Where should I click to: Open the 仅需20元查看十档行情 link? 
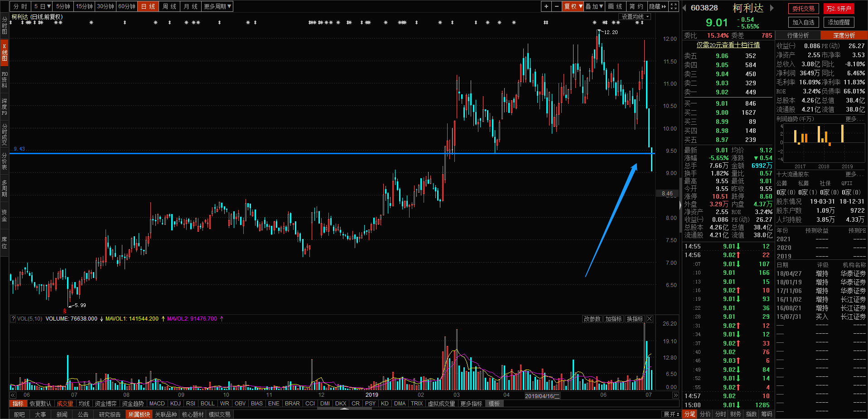(728, 45)
